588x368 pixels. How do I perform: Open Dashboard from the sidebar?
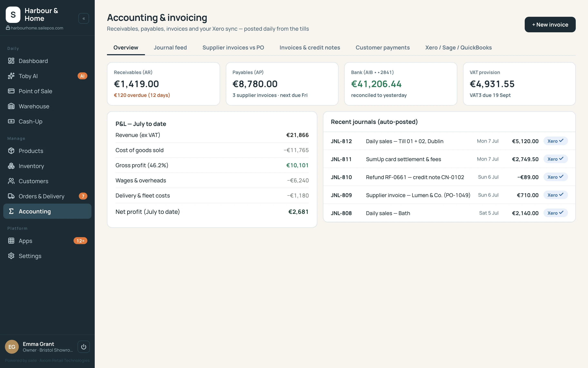47,61
